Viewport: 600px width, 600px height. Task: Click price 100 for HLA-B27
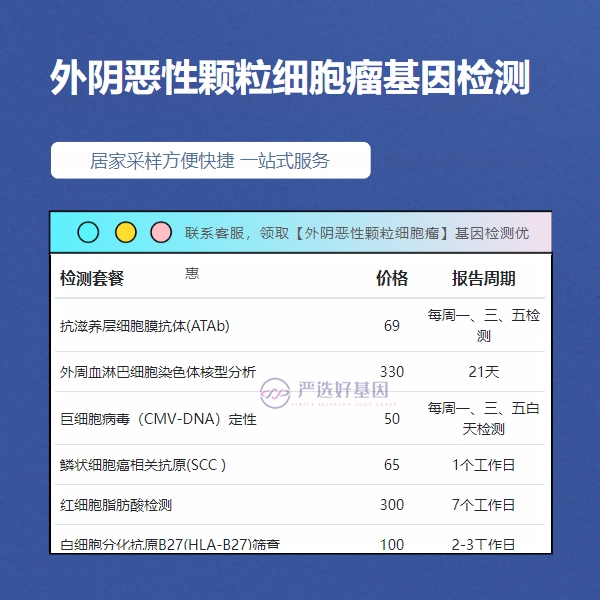tap(392, 545)
